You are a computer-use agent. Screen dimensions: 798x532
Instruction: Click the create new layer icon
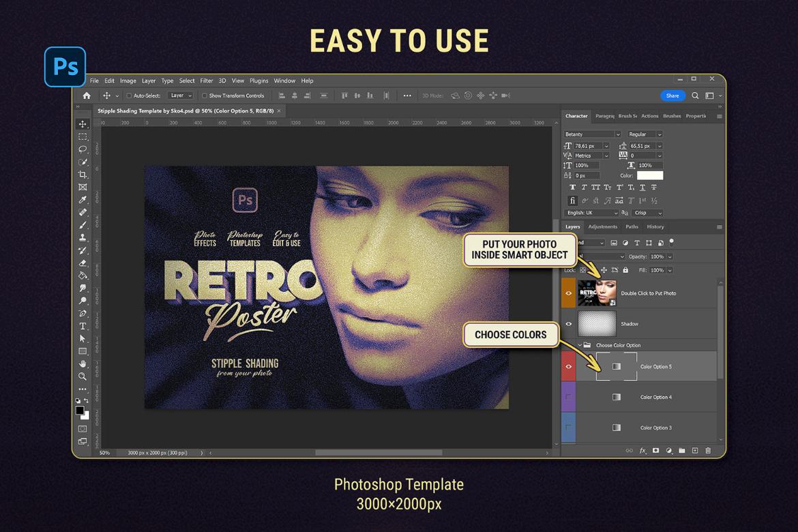[x=695, y=451]
